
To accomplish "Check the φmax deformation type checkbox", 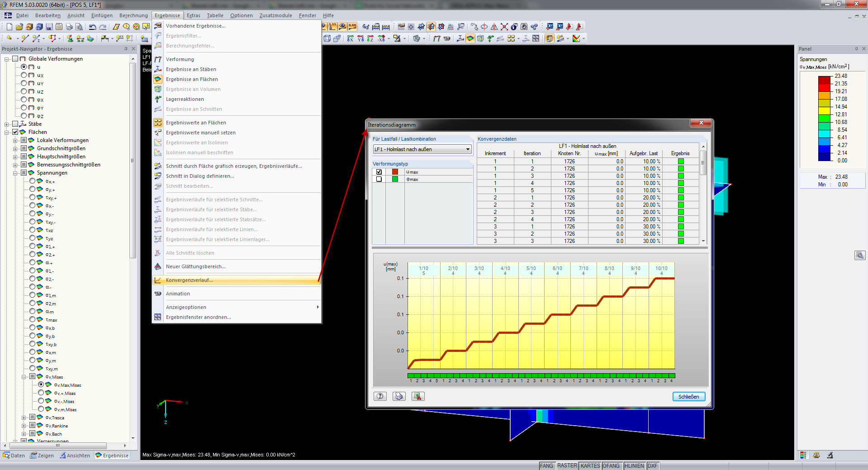I will (x=379, y=179).
